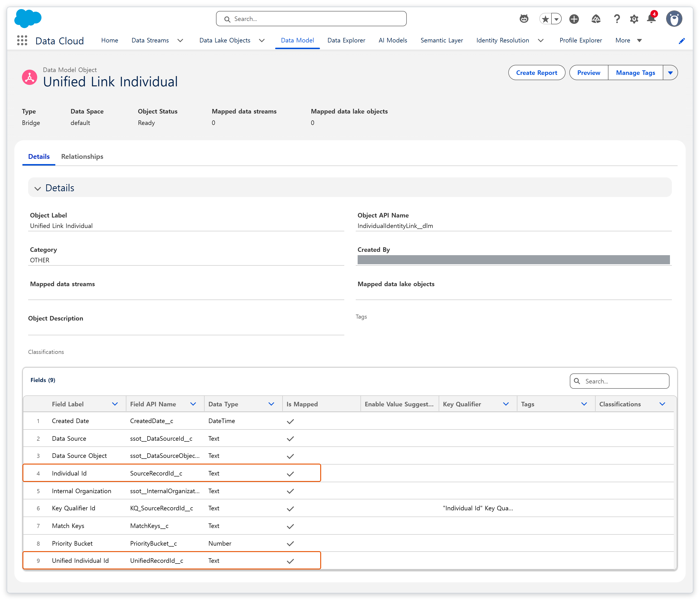Click the edit navigation pencil icon
Screen dimensions: 700x600
pos(682,41)
